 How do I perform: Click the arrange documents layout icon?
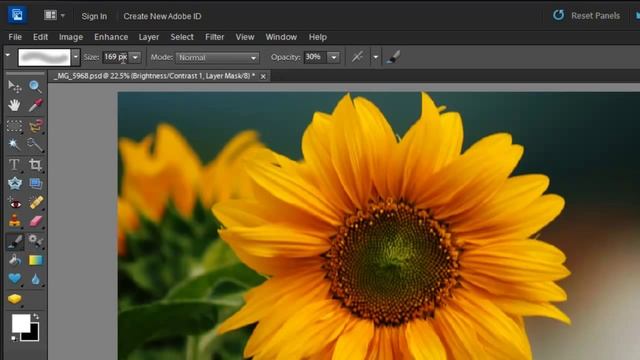[x=50, y=16]
